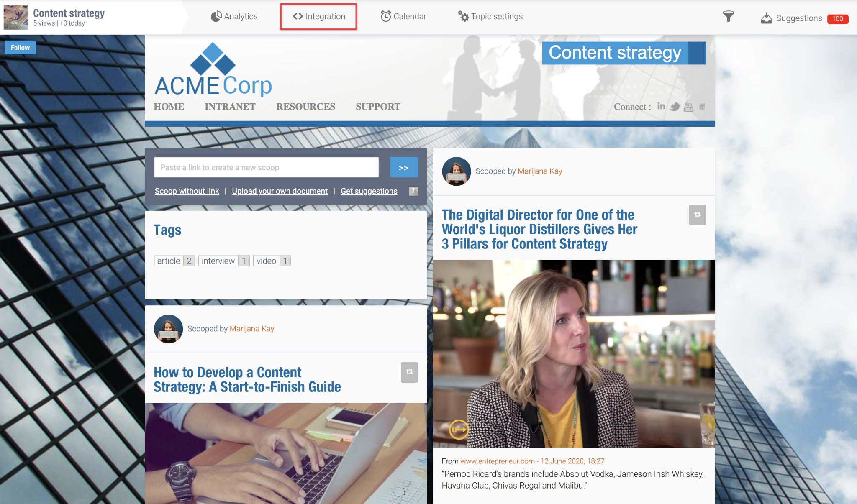Click Upload your own document link
The width and height of the screenshot is (857, 504).
pyautogui.click(x=280, y=191)
